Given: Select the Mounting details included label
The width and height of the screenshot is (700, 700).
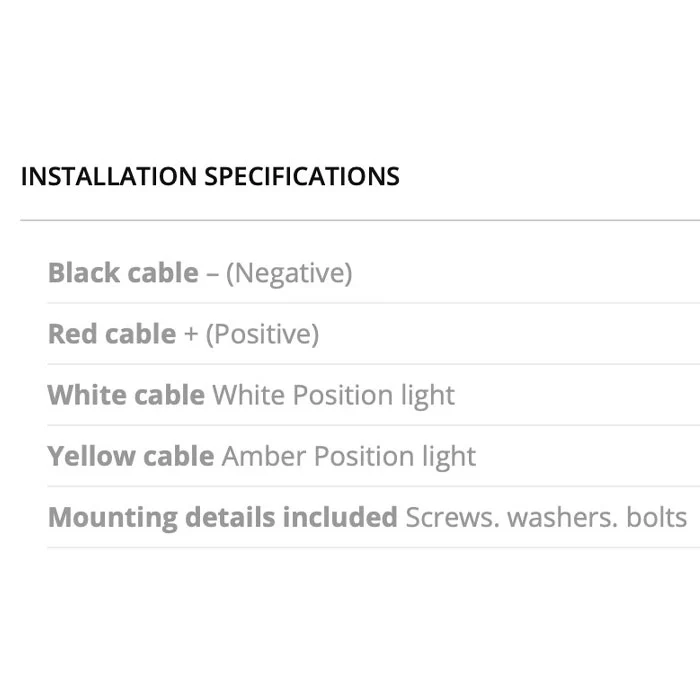Looking at the screenshot, I should (x=223, y=518).
